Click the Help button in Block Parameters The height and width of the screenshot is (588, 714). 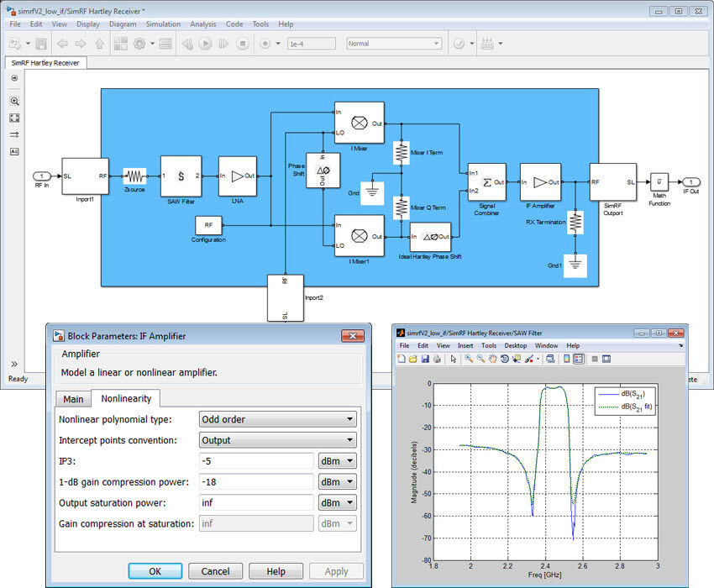coord(276,571)
